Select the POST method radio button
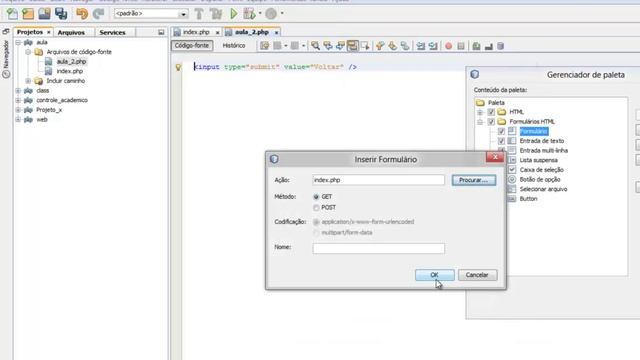640x360 pixels. pos(316,208)
